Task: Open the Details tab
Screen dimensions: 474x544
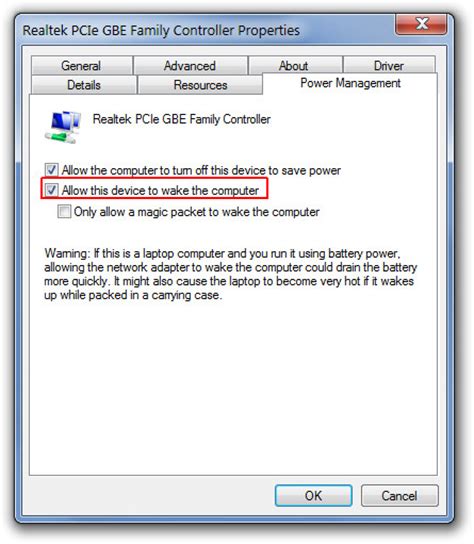Action: pyautogui.click(x=84, y=85)
